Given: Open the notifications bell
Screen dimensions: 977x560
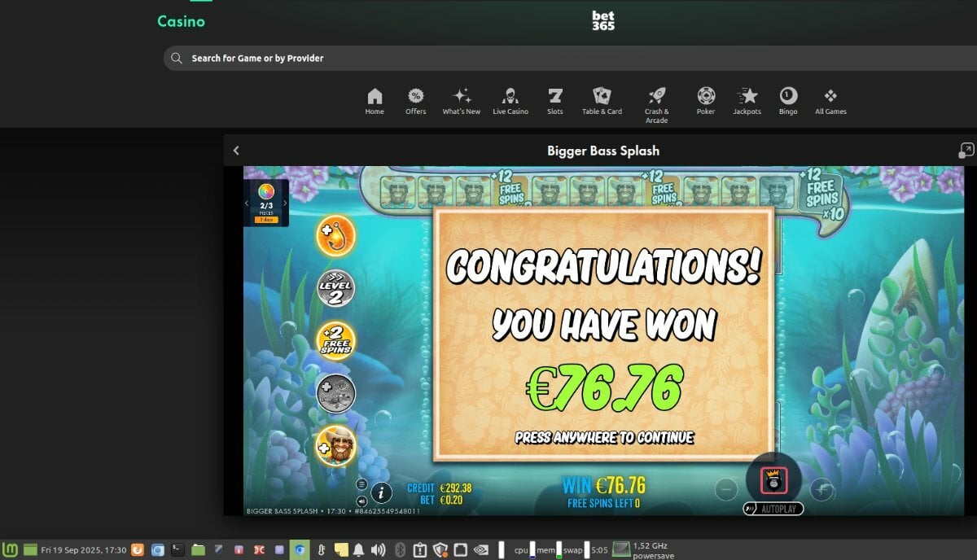Looking at the screenshot, I should (x=359, y=550).
